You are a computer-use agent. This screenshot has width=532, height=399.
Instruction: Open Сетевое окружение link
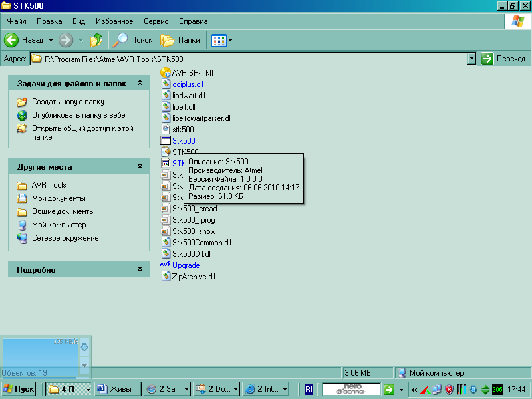(x=65, y=238)
